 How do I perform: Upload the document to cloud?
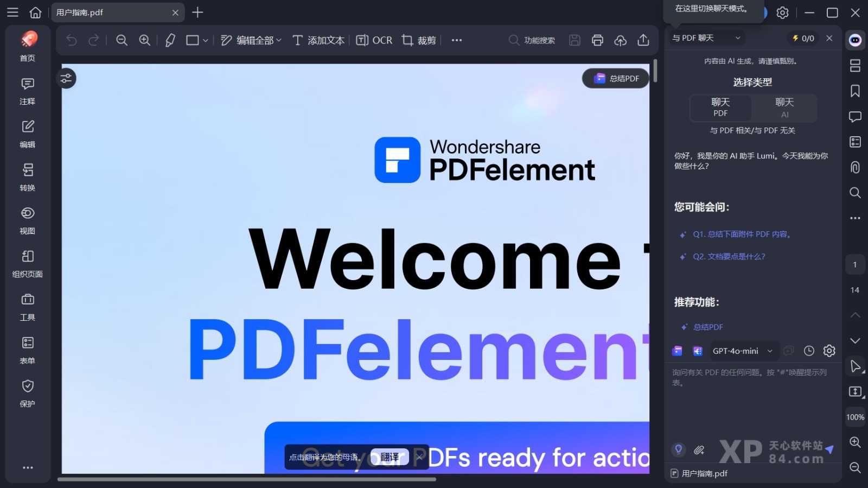click(x=620, y=40)
